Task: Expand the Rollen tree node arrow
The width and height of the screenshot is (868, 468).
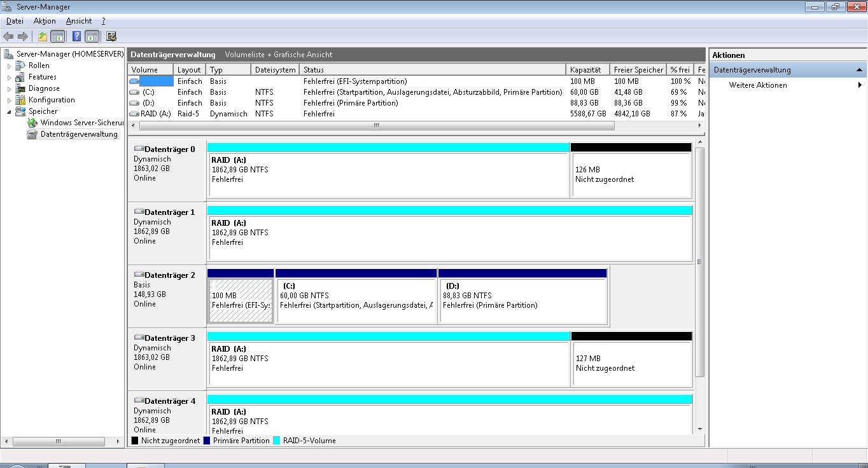Action: pos(9,65)
